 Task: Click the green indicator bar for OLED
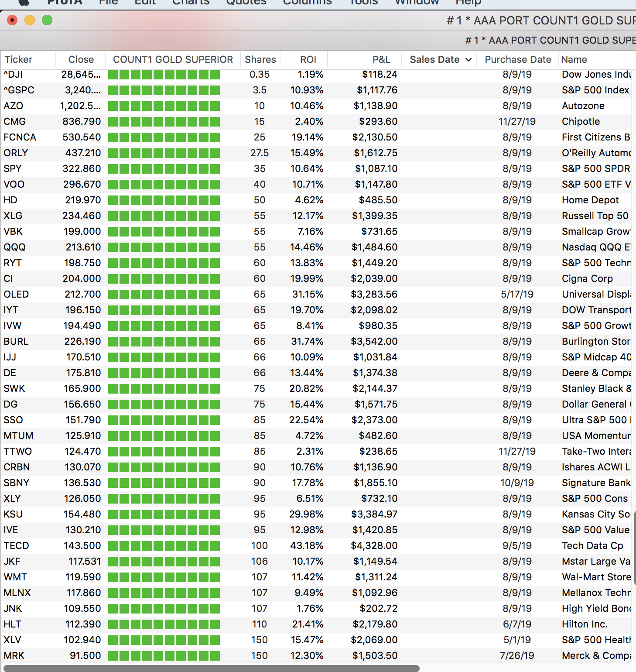(x=164, y=295)
